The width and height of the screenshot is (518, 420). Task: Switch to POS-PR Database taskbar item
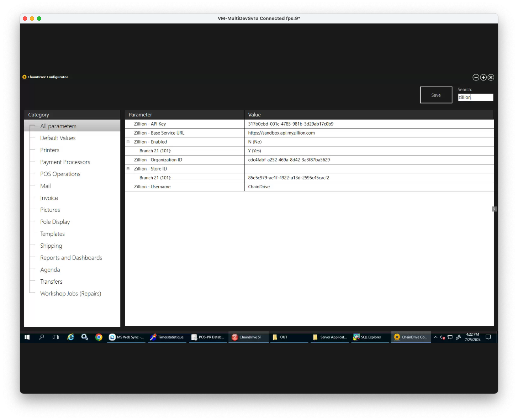[x=208, y=337]
